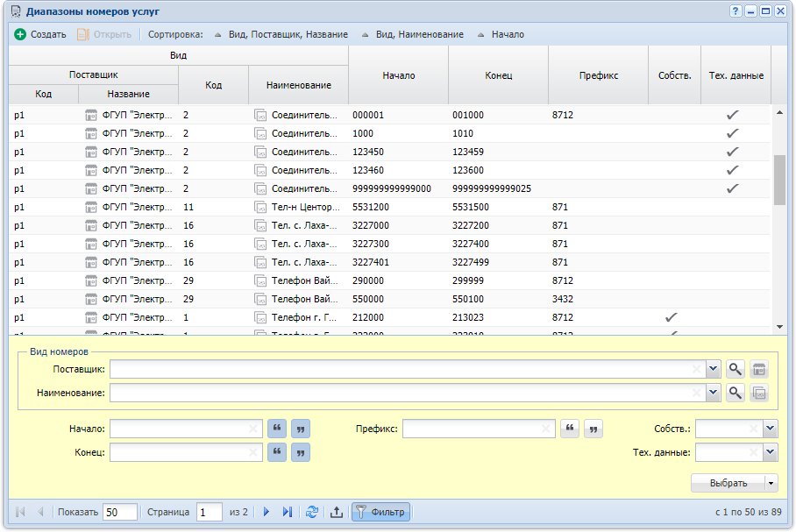Click supplier icon in row with start 212000
796x532 pixels.
pos(91,317)
